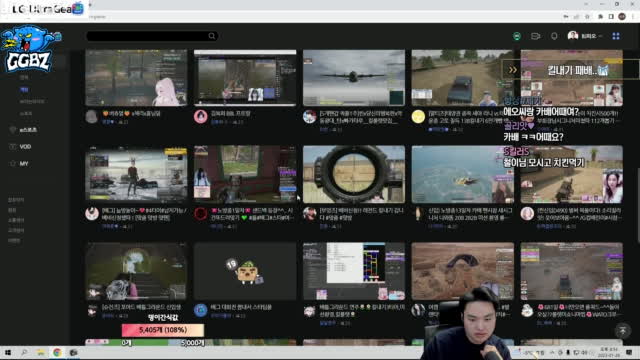Screen dimensions: 640x360
Task: Click the scroll-to-top arrow button
Action: click(622, 330)
